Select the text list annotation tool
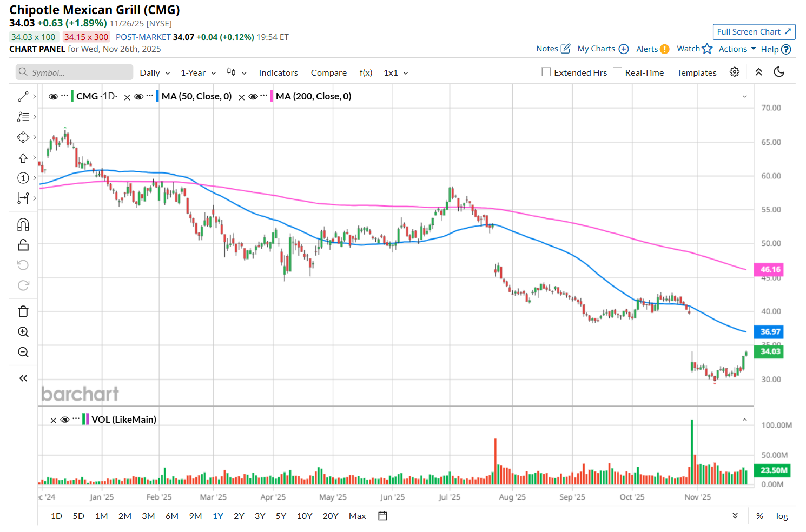 23,117
